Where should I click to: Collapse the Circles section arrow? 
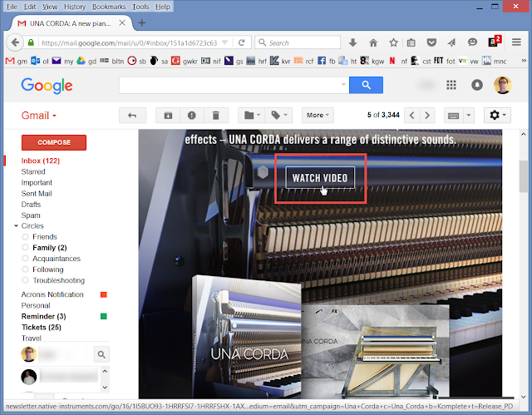[x=16, y=225]
